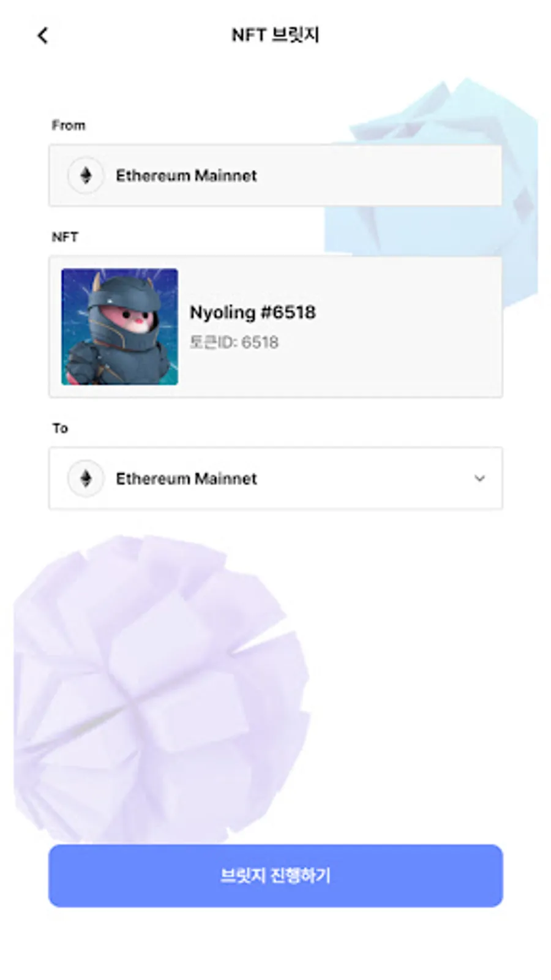Open the Nyoling helmet character thumbnail
This screenshot has height=980, width=551.
tap(119, 326)
